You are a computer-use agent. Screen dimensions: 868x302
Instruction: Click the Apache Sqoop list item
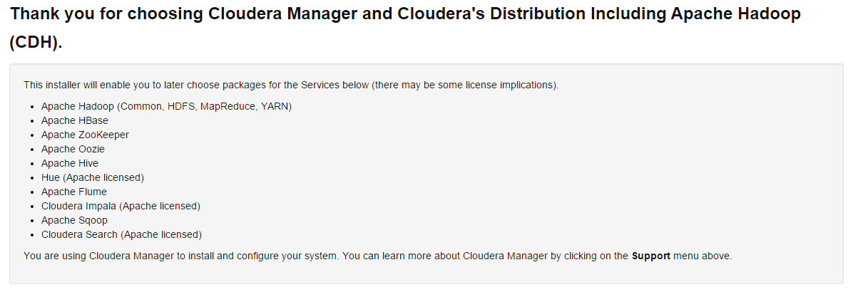coord(74,220)
